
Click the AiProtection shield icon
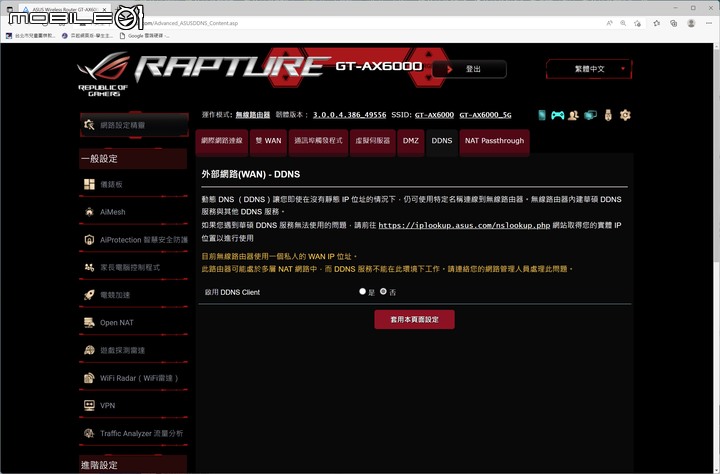point(89,239)
